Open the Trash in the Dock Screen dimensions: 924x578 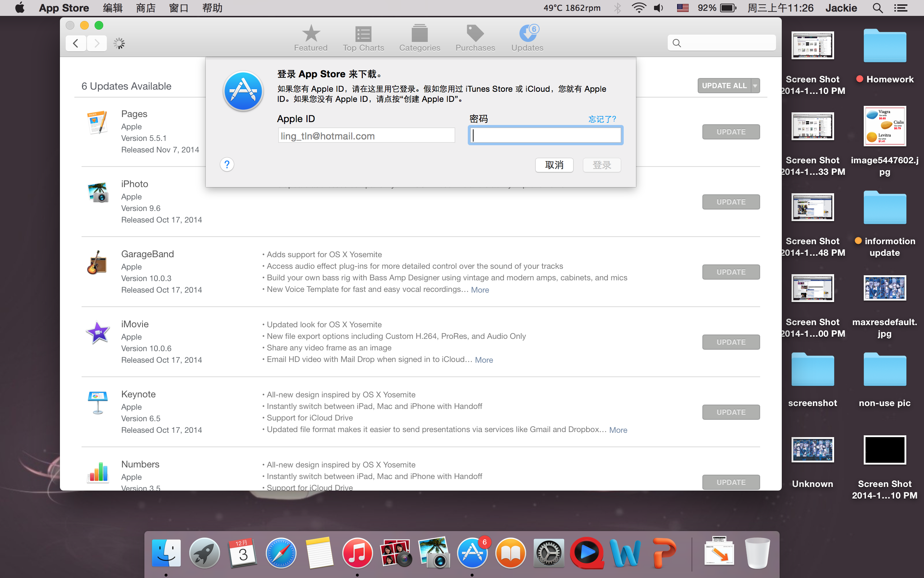(758, 553)
